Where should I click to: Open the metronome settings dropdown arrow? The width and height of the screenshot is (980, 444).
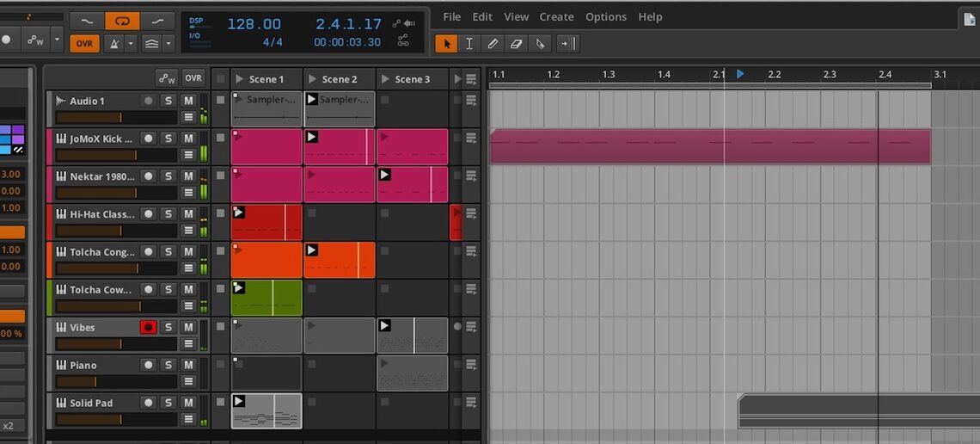131,43
